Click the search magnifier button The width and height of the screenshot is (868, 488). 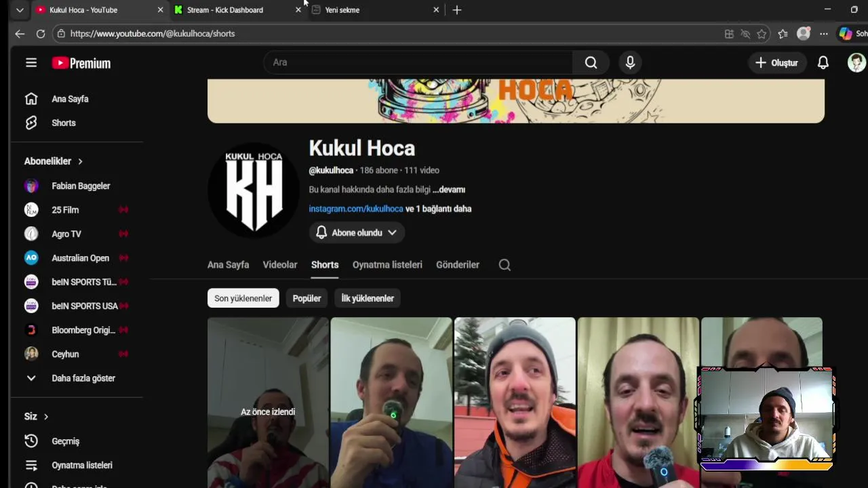tap(591, 62)
